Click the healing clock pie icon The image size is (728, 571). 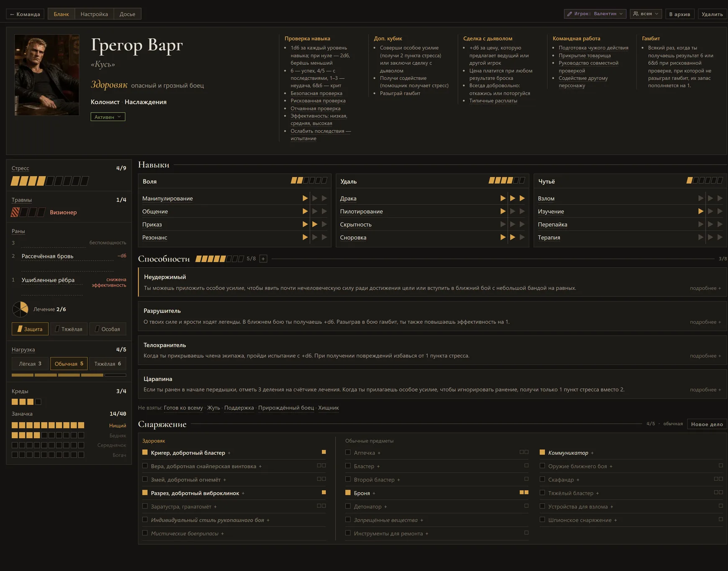tap(20, 309)
